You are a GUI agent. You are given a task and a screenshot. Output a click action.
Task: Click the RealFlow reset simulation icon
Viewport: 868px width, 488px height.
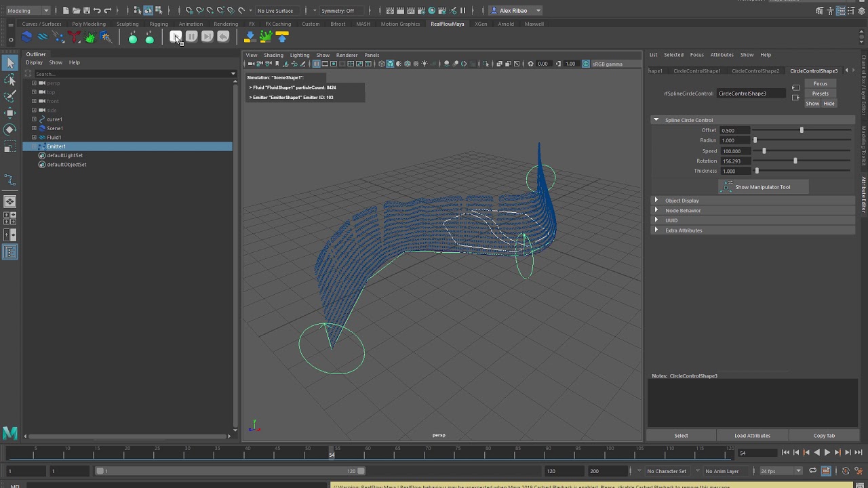tap(223, 37)
